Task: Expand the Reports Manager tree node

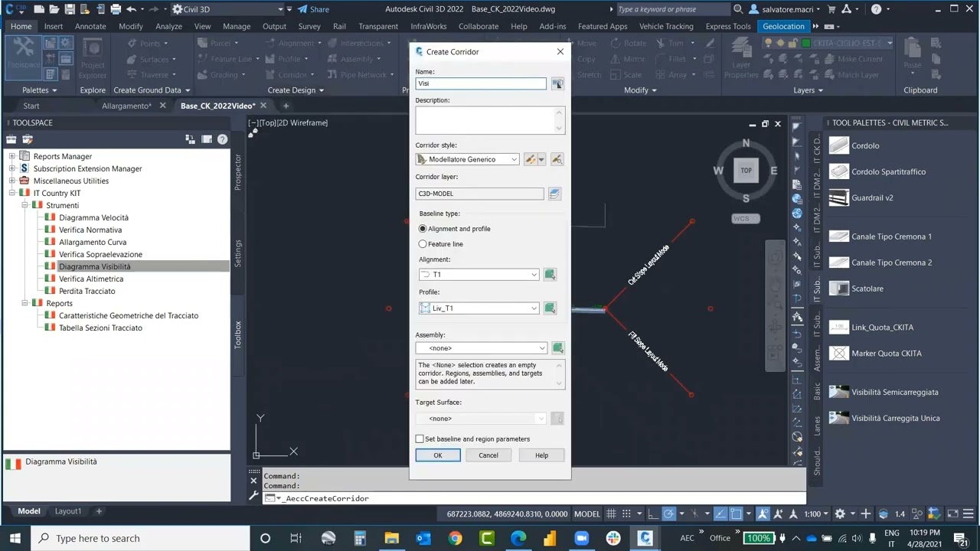Action: (x=12, y=156)
